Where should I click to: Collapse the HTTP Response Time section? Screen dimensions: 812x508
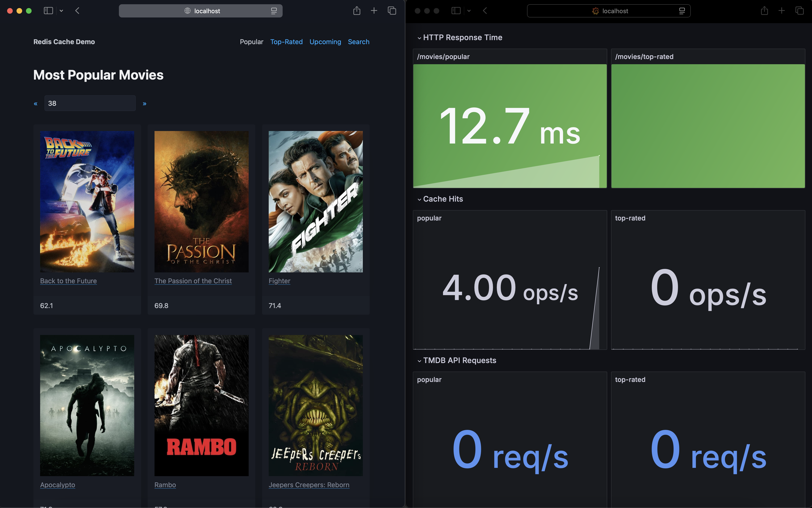click(x=419, y=38)
